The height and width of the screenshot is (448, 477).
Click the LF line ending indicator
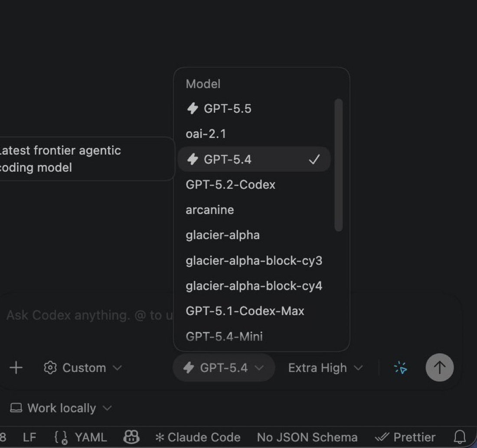(29, 437)
